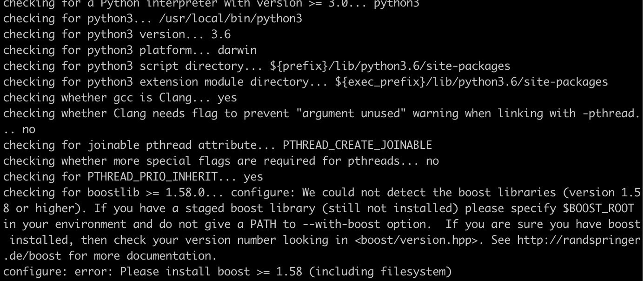Click the python3 version result 3.6
Screen dimensions: 644x281
coord(221,34)
